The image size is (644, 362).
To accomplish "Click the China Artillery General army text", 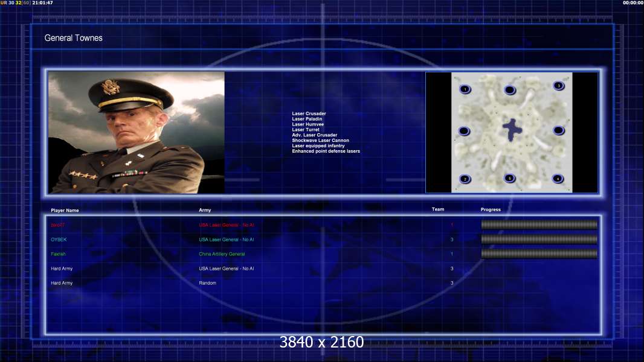I will tap(222, 254).
